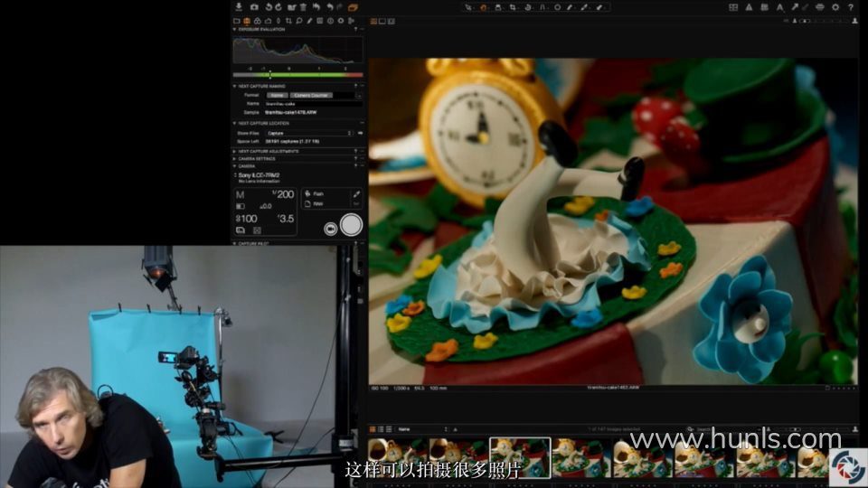Select the Spot removal circle tool

(x=557, y=7)
